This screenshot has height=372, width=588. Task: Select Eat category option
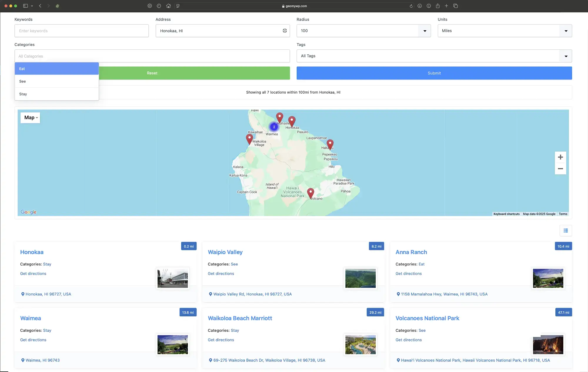(x=57, y=69)
